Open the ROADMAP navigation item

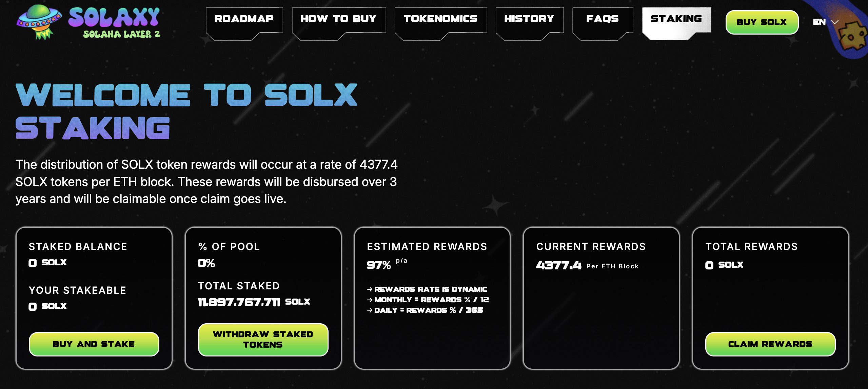click(x=245, y=19)
